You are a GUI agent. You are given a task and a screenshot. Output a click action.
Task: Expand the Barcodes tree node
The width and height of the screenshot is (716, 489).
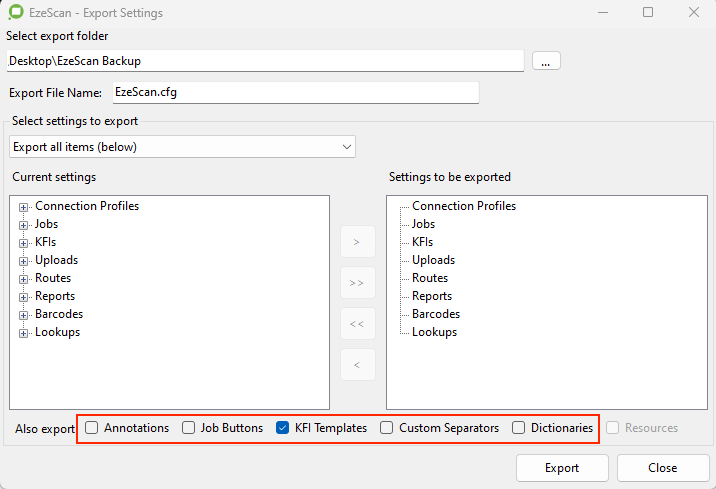point(24,315)
